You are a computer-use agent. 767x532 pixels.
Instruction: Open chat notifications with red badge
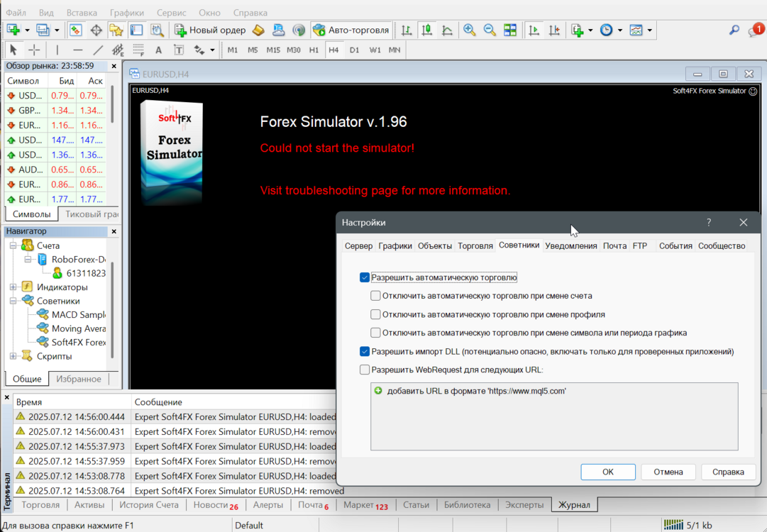(x=755, y=31)
